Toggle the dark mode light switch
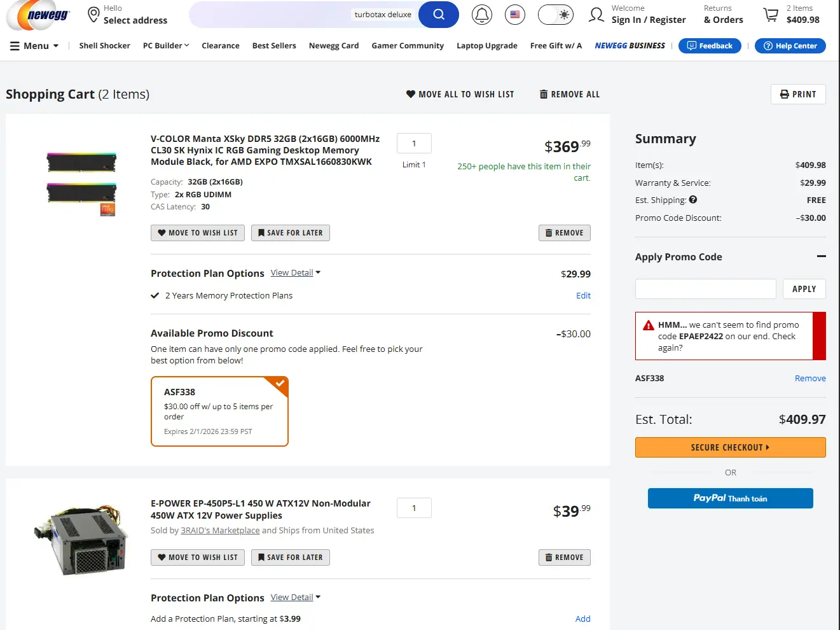840x630 pixels. [556, 15]
